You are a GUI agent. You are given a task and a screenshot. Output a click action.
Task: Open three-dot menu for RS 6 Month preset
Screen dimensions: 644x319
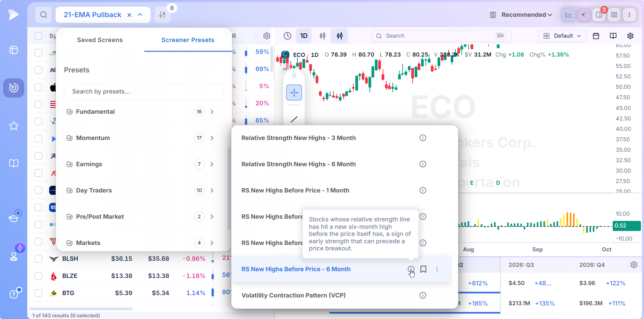click(x=437, y=269)
